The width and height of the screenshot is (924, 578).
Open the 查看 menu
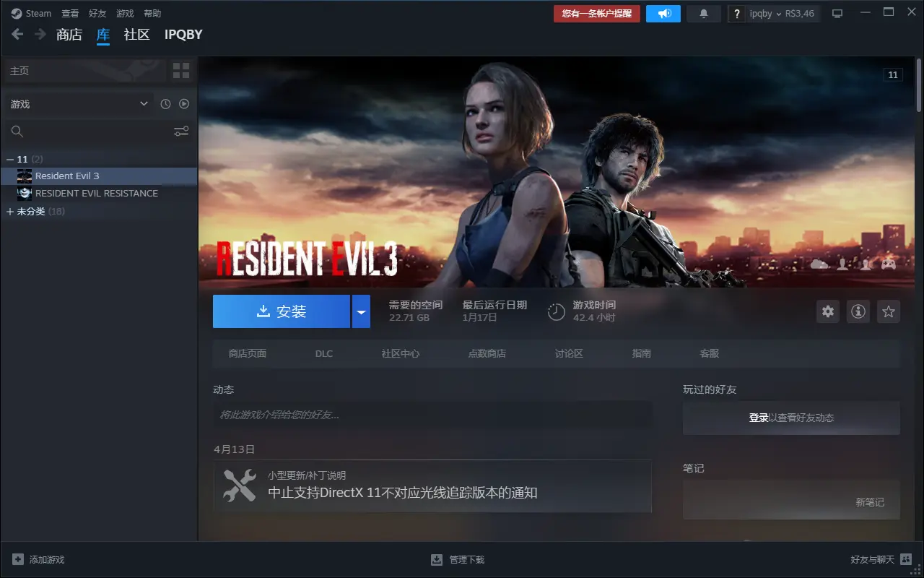click(x=70, y=14)
